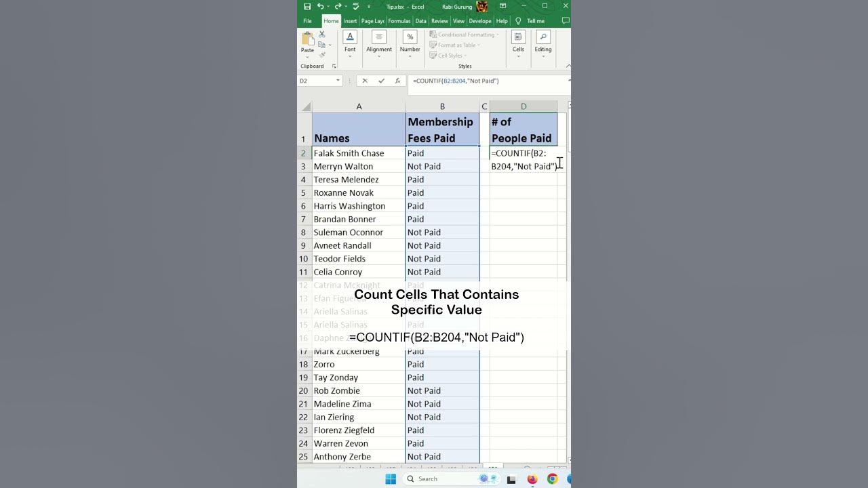Select cell containing Harris Washington
This screenshot has width=868, height=488.
[x=359, y=206]
